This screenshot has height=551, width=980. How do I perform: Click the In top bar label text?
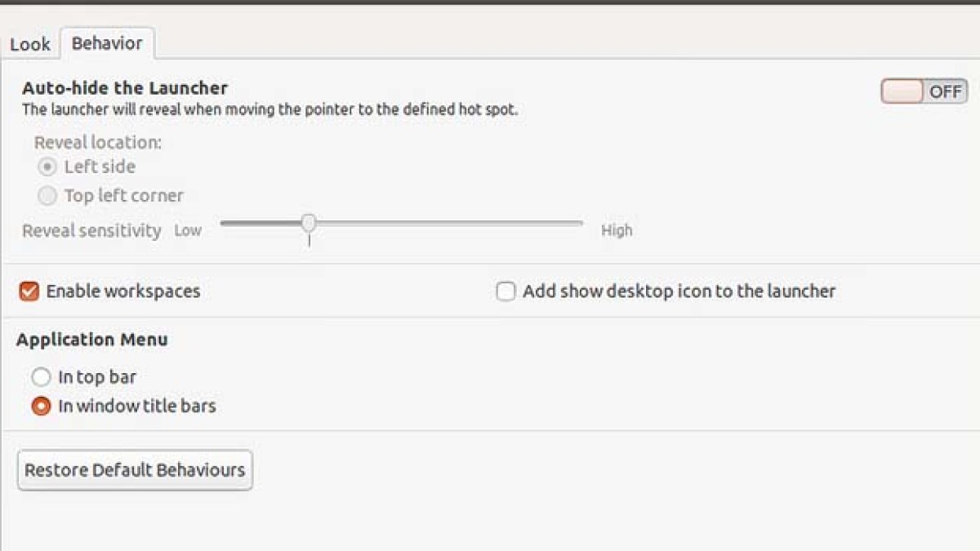point(97,378)
